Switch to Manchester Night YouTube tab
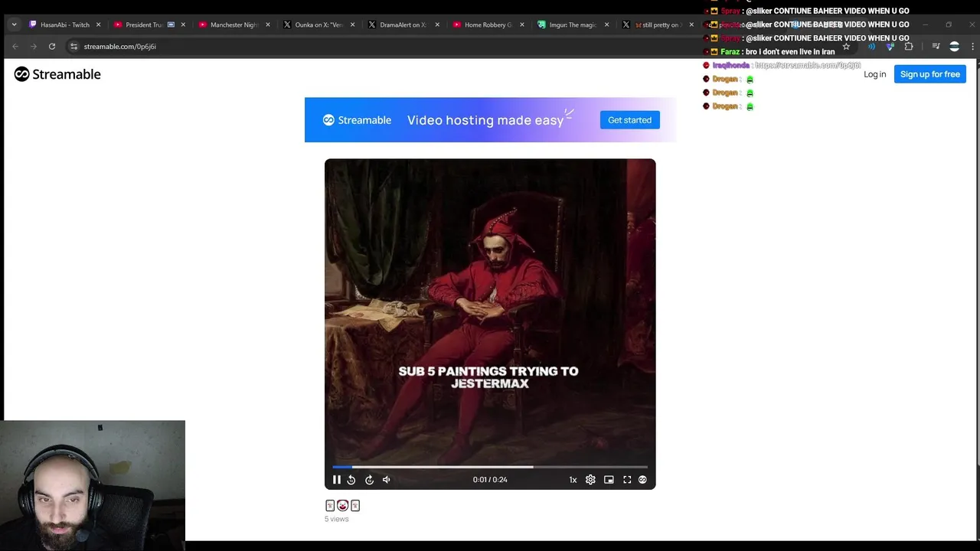This screenshot has height=551, width=980. pyautogui.click(x=234, y=24)
